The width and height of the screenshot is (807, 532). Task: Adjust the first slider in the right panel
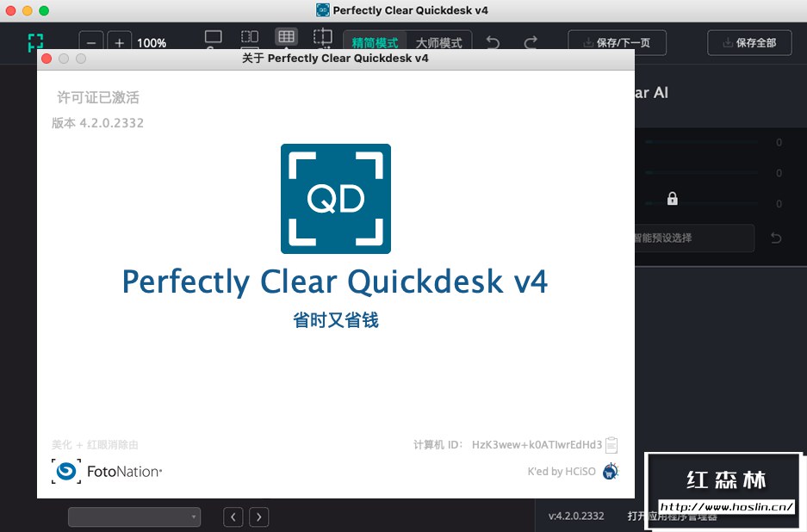click(x=701, y=141)
